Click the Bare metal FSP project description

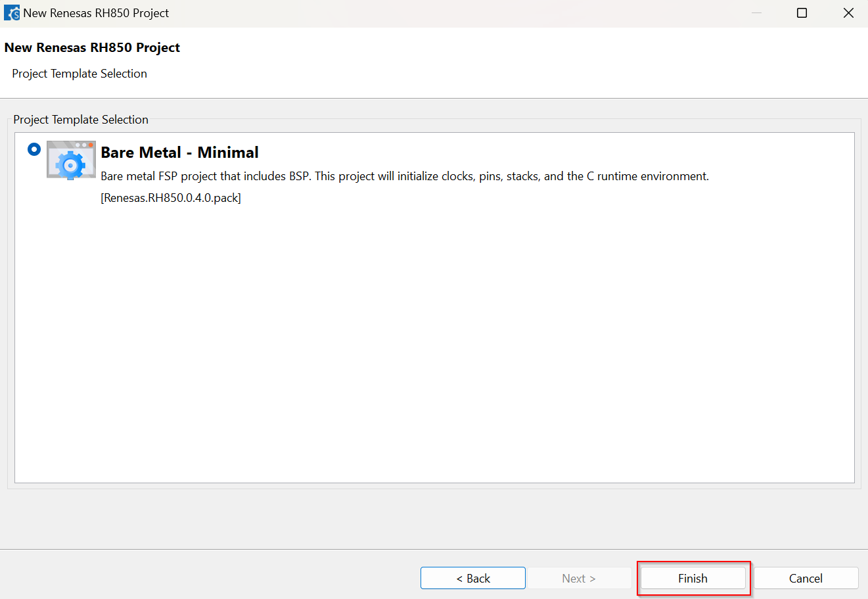point(405,176)
